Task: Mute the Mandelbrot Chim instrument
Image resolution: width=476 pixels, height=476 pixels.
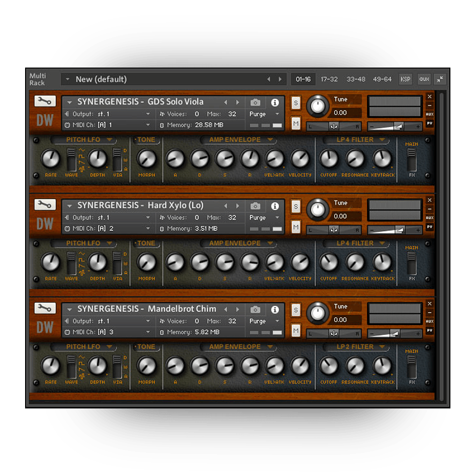Action: click(x=296, y=331)
